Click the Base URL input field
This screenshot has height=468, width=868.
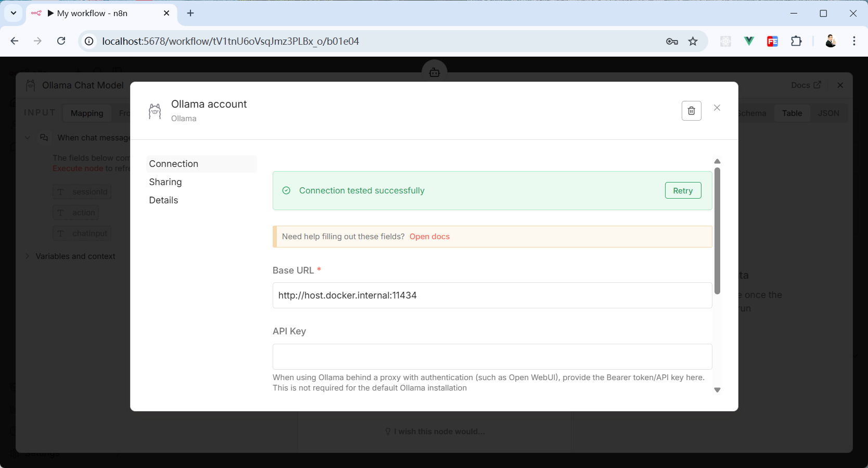tap(492, 295)
